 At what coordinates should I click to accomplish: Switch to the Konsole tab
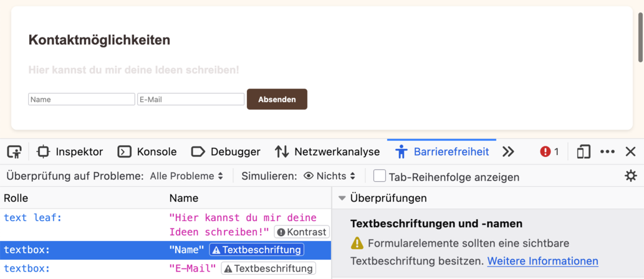147,151
